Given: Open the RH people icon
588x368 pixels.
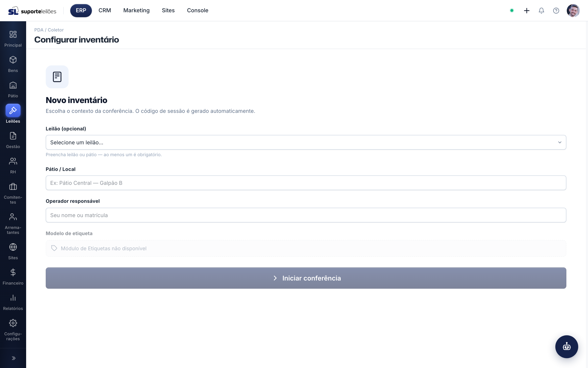Looking at the screenshot, I should (13, 161).
